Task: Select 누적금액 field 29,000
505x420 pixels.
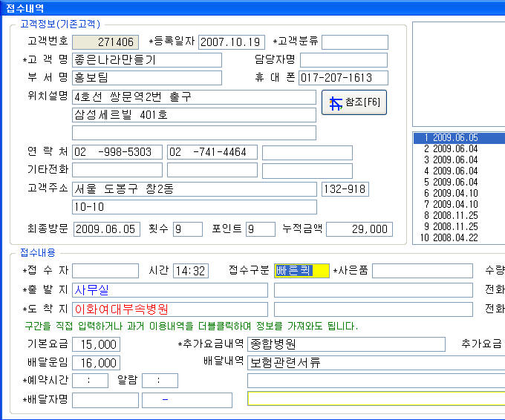Action: point(359,229)
